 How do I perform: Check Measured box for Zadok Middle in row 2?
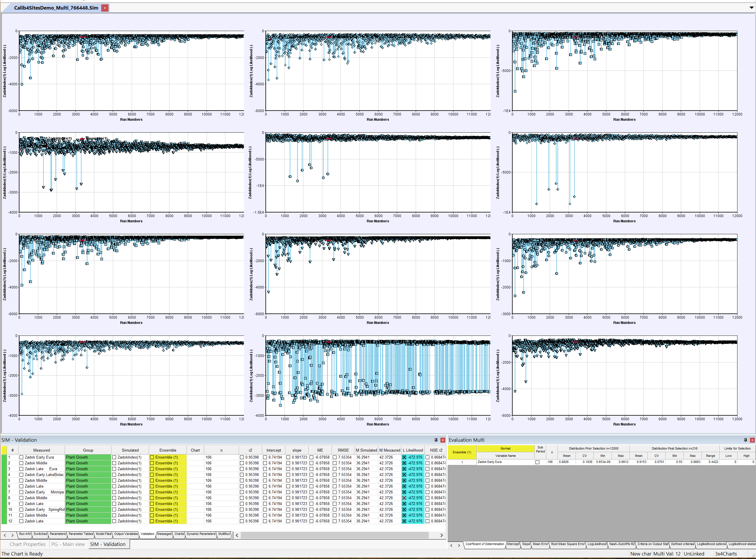(21, 463)
